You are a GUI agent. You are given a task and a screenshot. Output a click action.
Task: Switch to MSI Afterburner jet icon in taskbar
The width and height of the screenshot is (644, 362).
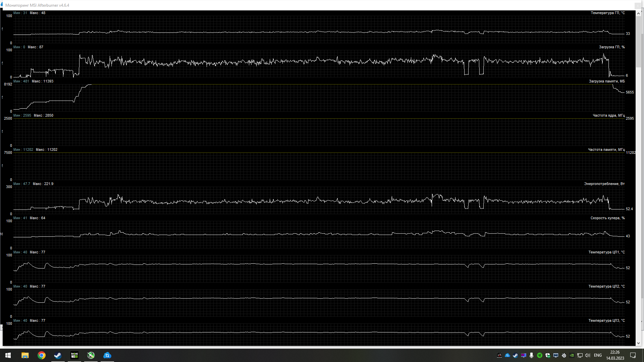[91, 355]
